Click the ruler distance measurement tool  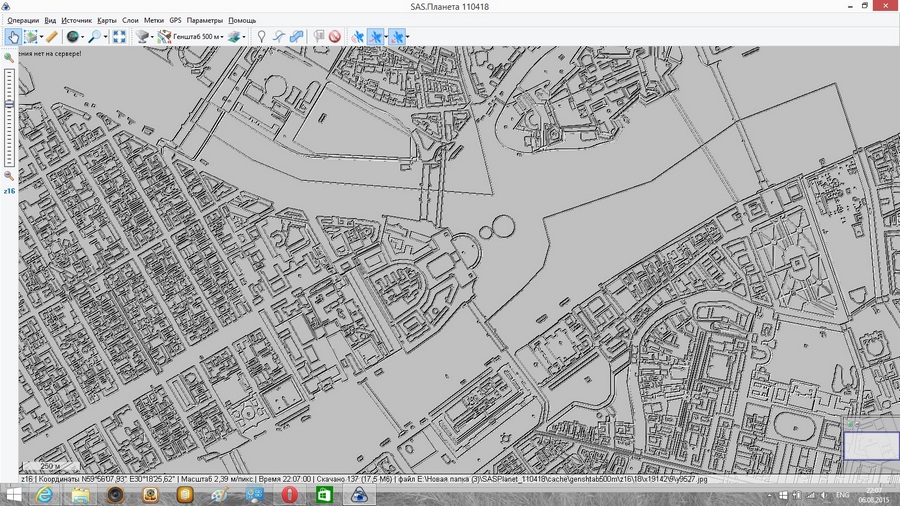tap(51, 37)
